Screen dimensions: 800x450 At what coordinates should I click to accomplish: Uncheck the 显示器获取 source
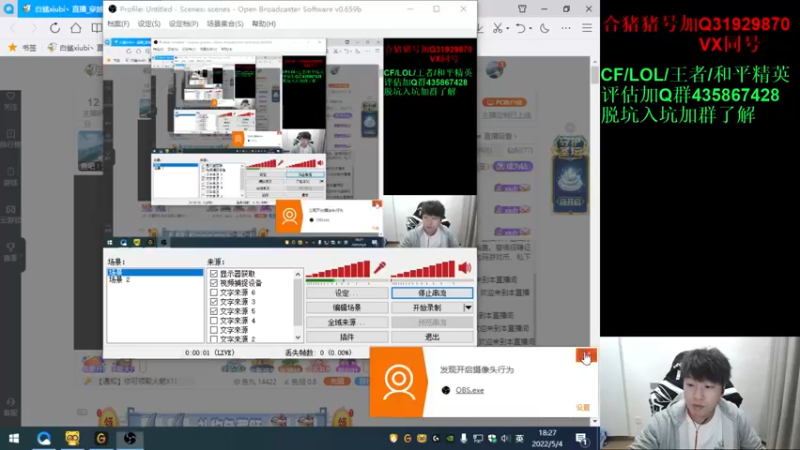pyautogui.click(x=214, y=274)
